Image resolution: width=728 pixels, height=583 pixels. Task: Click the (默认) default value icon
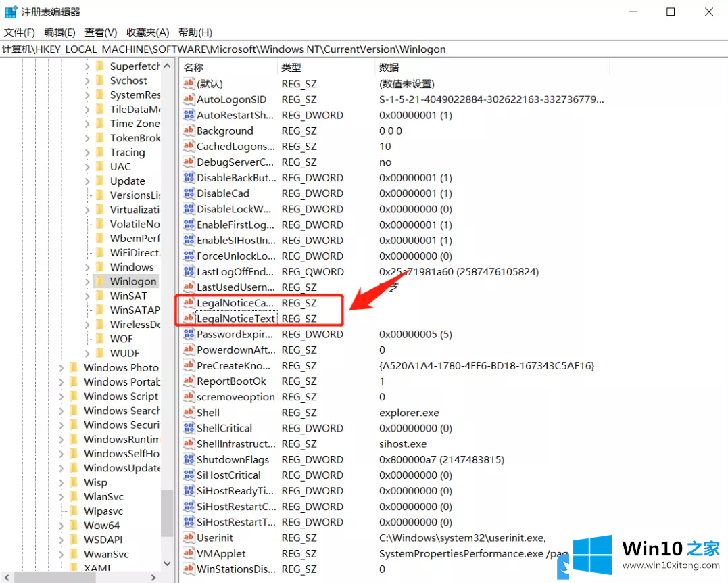(189, 84)
